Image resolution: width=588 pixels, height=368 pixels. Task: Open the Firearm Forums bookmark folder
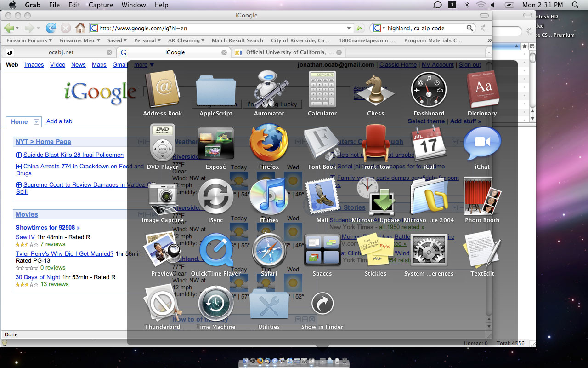29,40
